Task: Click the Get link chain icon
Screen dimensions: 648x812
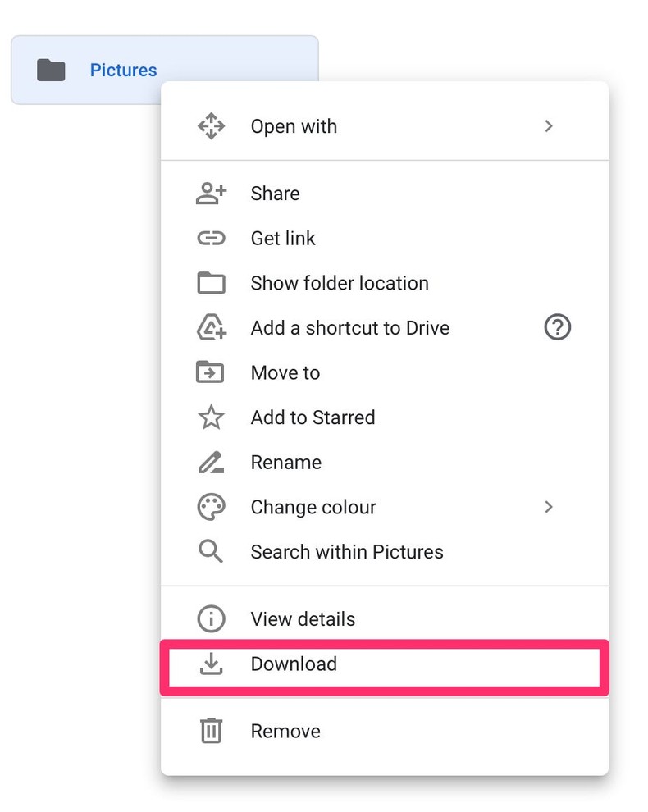Action: coord(212,238)
